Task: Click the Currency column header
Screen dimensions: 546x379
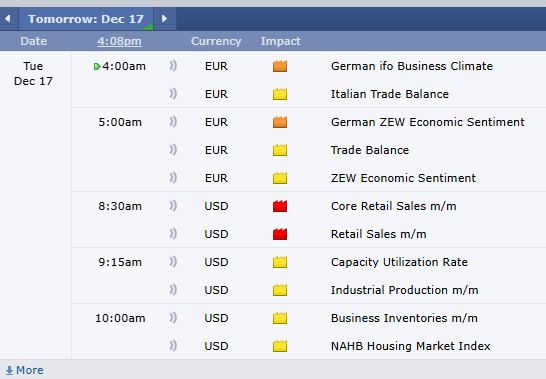Action: (x=216, y=41)
